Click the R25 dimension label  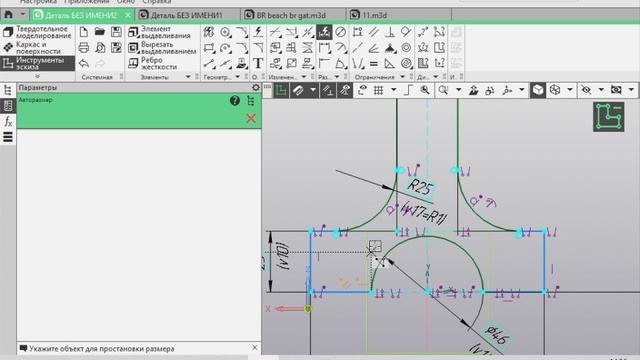tap(420, 187)
